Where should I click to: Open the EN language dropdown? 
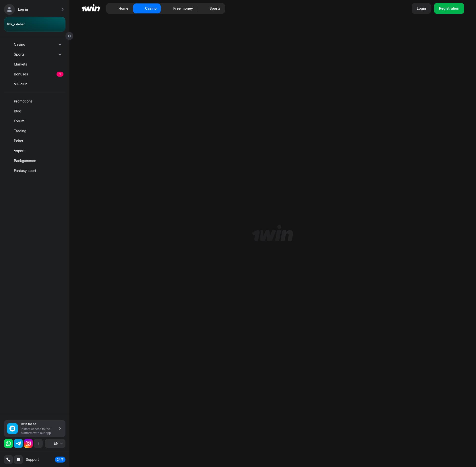click(55, 443)
